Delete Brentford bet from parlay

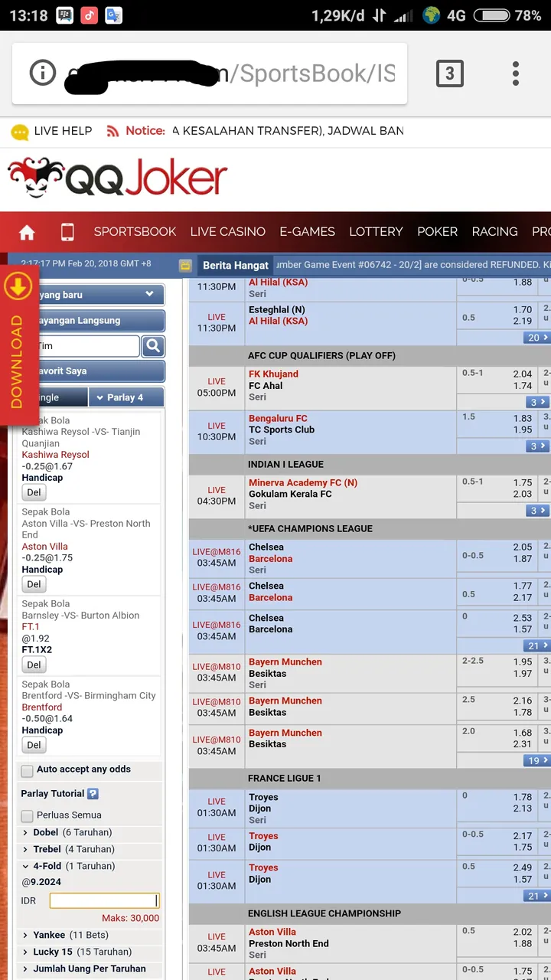[34, 745]
